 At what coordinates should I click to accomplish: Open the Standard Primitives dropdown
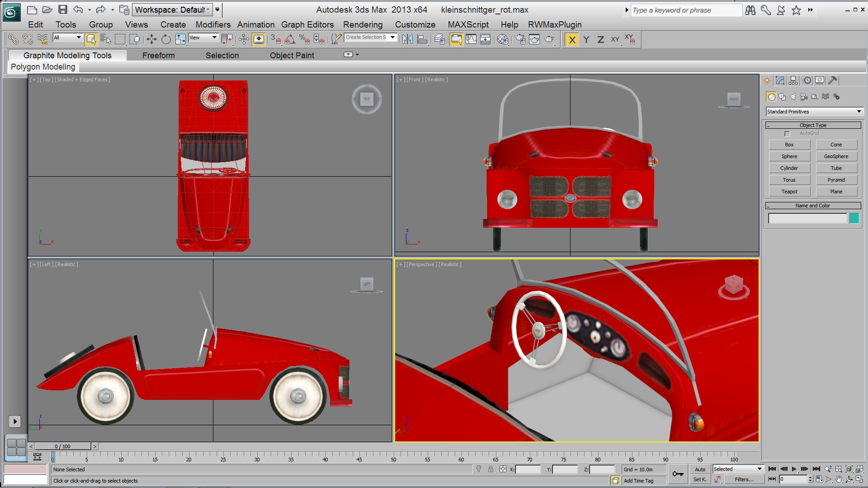click(814, 112)
